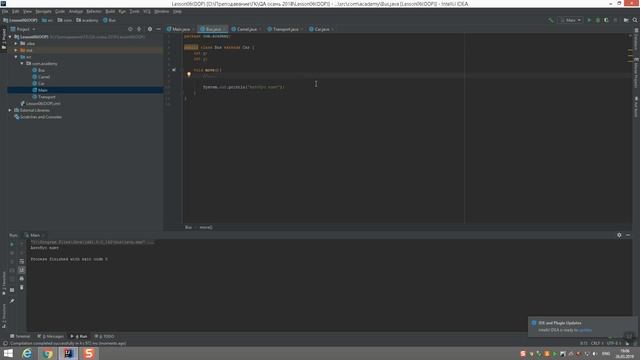
Task: Collapse the Lesson06(OOP) root project node
Action: tap(10, 37)
